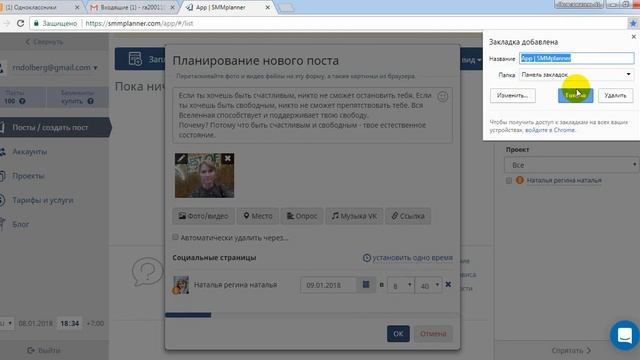
Task: Toggle Наталья регина наталья checkbox in project panel
Action: pos(509,180)
